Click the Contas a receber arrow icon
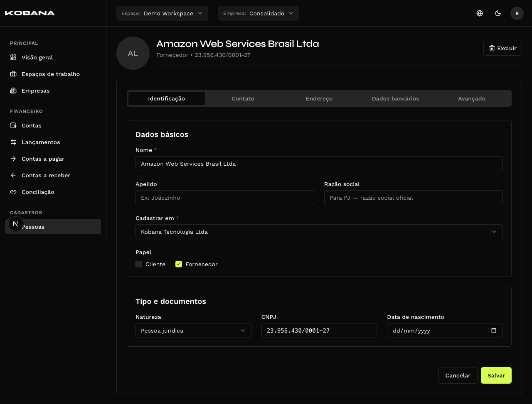Viewport: 532px width, 404px height. click(x=13, y=175)
